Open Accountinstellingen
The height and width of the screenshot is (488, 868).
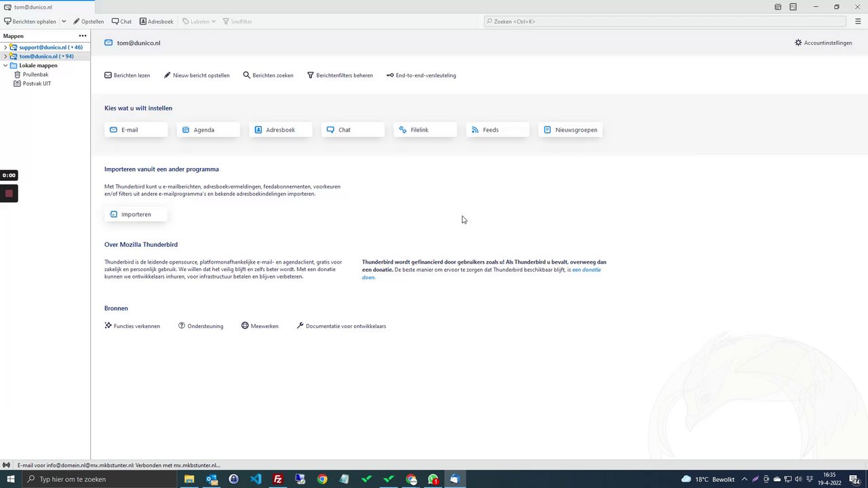823,43
